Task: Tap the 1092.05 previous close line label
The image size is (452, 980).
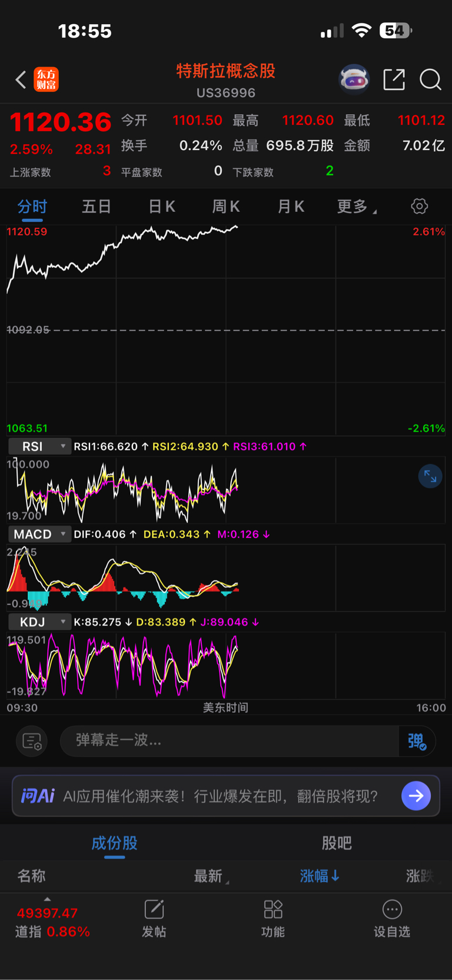Action: point(28,330)
